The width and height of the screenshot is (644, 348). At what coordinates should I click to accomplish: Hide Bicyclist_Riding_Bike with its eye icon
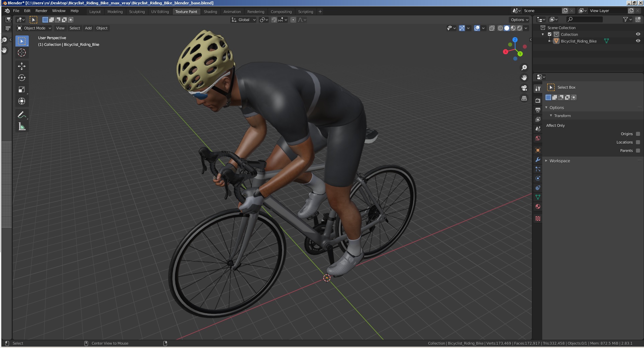click(x=638, y=41)
